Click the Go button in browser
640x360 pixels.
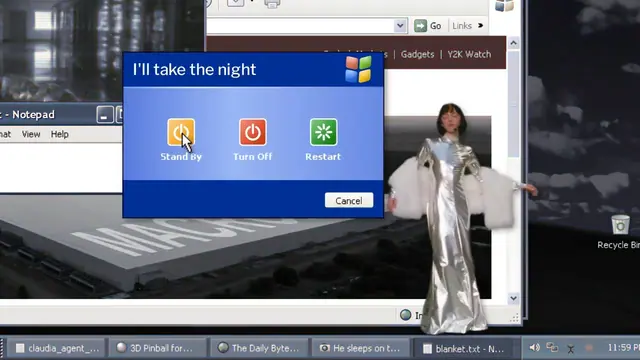pyautogui.click(x=428, y=26)
